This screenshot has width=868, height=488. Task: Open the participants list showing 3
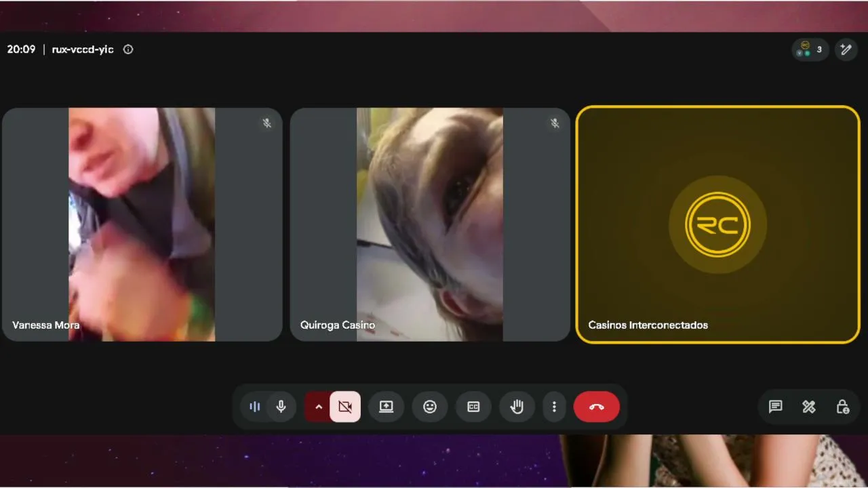pyautogui.click(x=810, y=49)
